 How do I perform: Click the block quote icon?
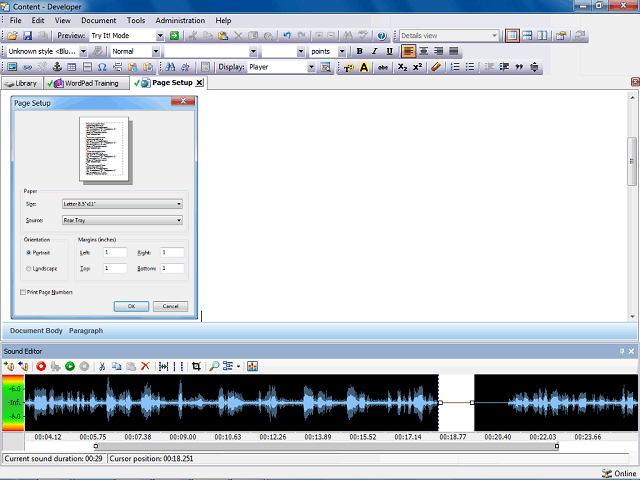519,67
